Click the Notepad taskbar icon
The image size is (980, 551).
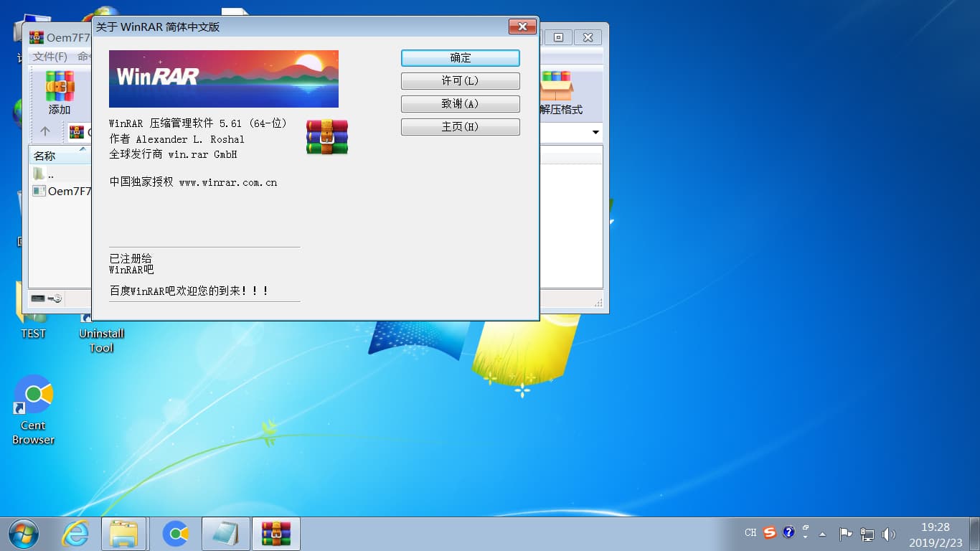point(226,534)
